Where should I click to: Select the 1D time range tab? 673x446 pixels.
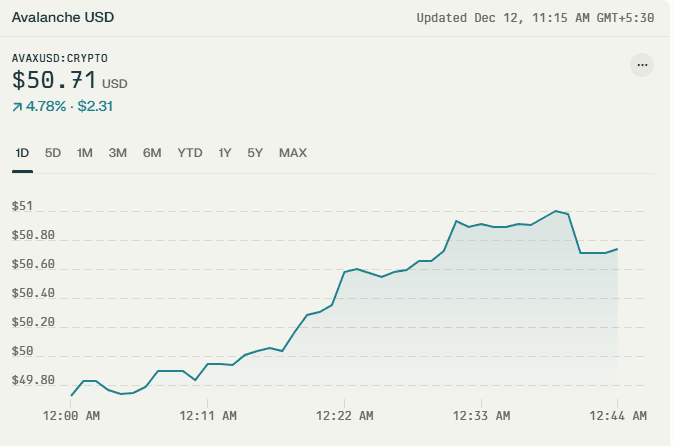[x=22, y=153]
